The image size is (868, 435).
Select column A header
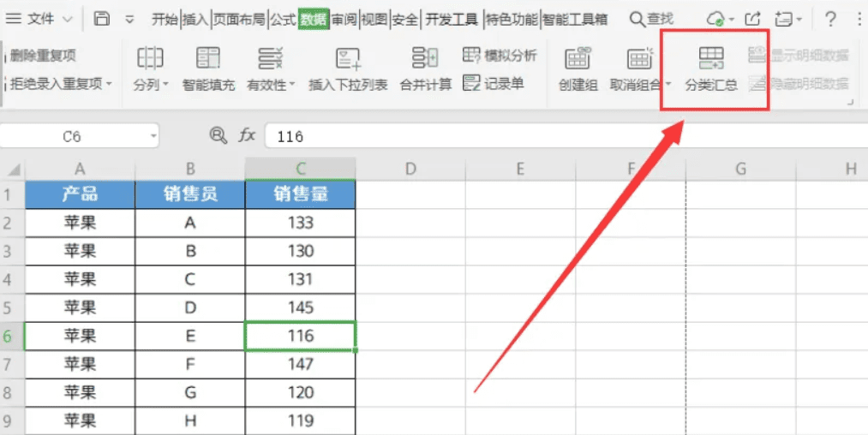[x=81, y=169]
